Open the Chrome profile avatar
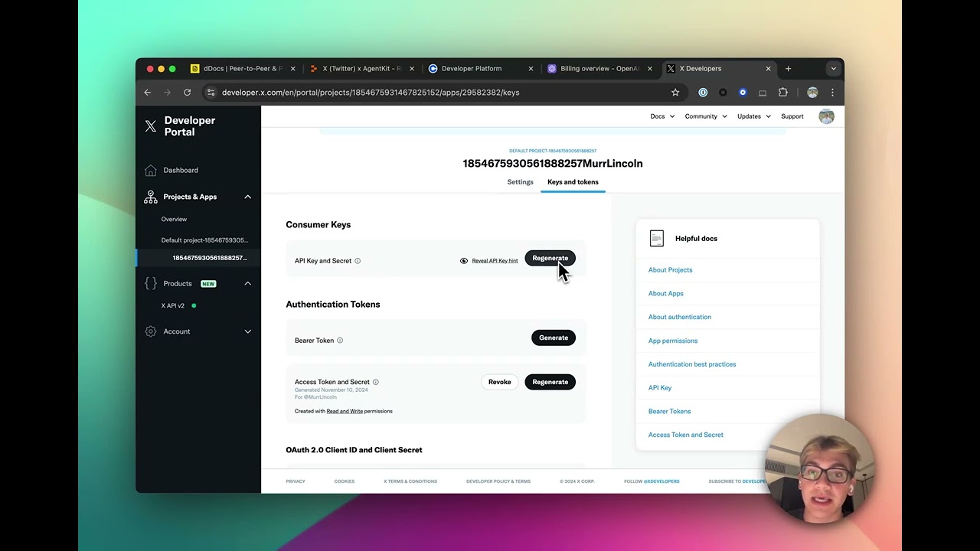This screenshot has height=551, width=980. pos(812,93)
